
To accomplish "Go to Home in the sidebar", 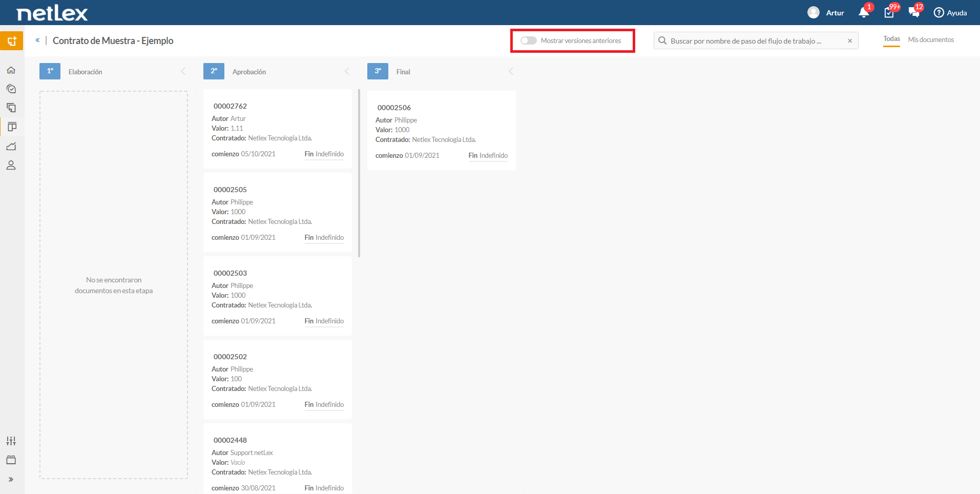I will point(11,70).
